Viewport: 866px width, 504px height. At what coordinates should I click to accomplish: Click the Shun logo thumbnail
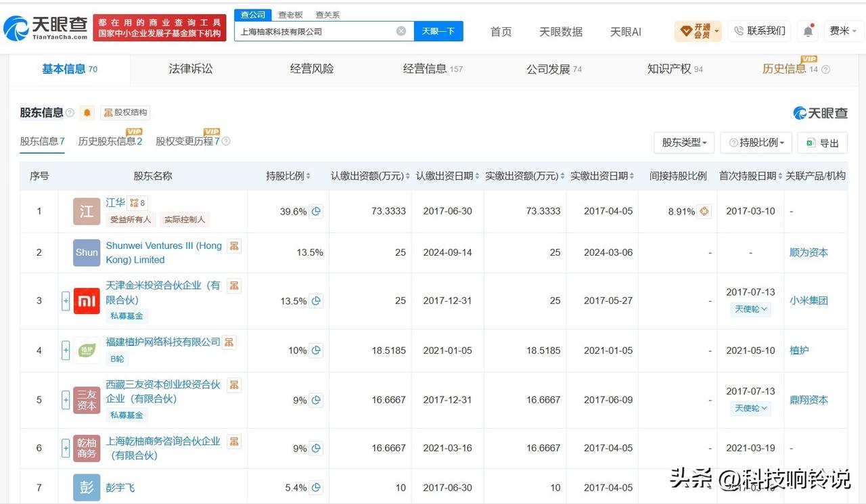coord(87,252)
